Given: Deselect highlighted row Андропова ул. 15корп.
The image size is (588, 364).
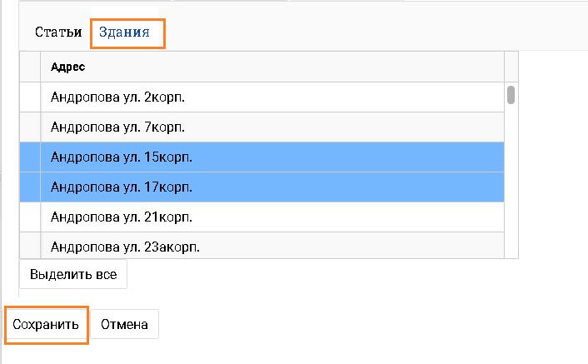Looking at the screenshot, I should point(271,157).
